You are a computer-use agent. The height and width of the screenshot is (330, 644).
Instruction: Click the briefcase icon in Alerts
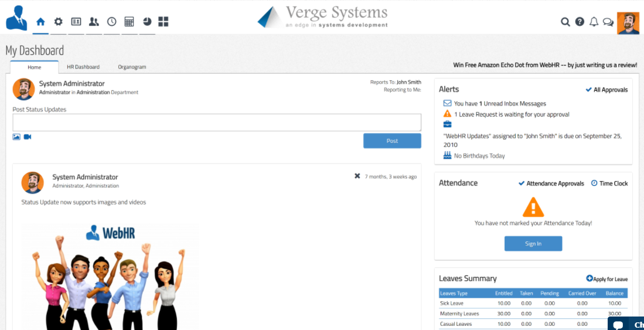(447, 124)
